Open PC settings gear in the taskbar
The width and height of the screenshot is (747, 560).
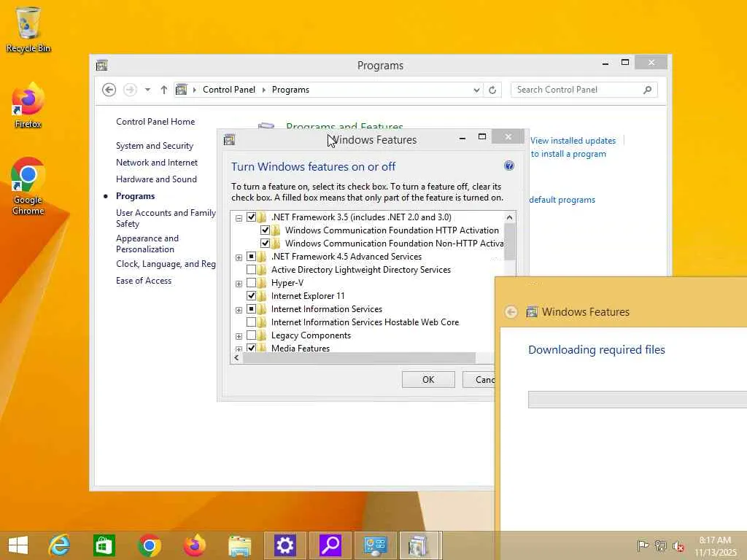pos(285,545)
